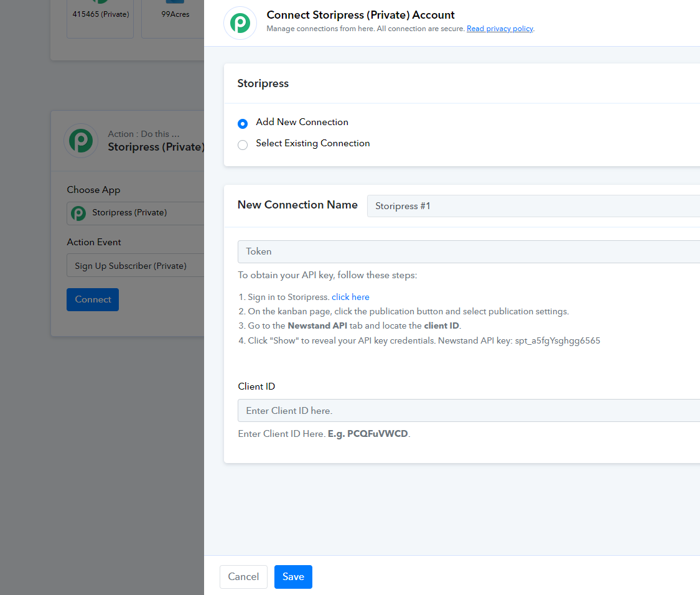Select Add New Connection radio button
This screenshot has width=700, height=595.
tap(243, 124)
